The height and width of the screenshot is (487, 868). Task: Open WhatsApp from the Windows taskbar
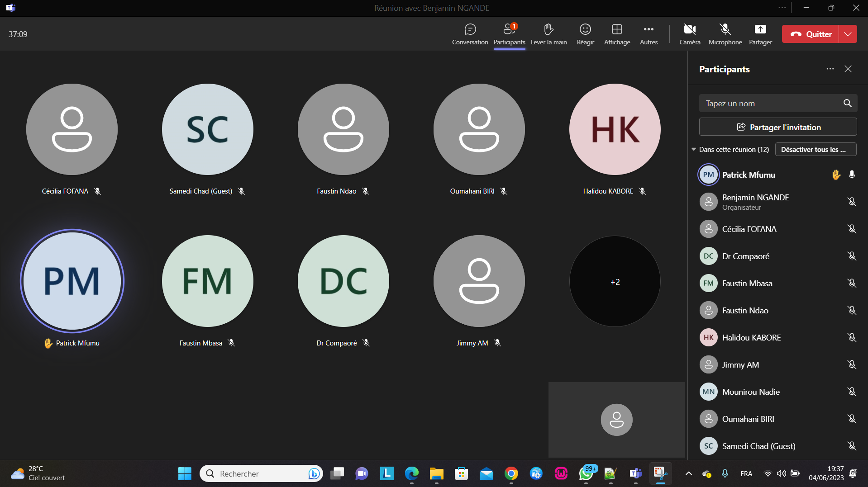(x=586, y=473)
